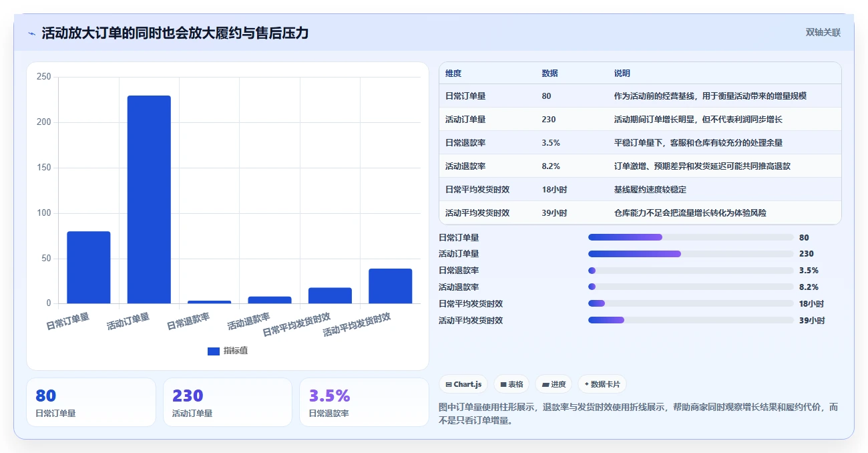Click the 日常订单量 bar in the chart

coord(89,267)
